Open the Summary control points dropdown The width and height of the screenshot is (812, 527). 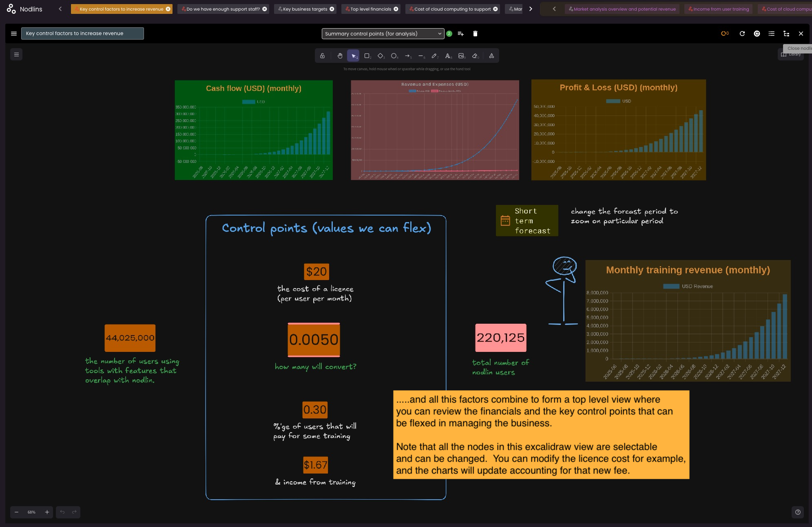[x=383, y=33]
